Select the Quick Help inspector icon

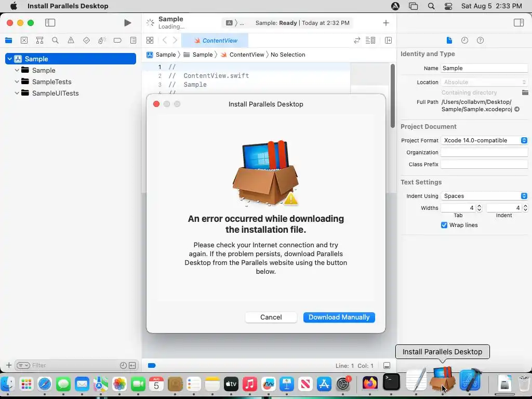(x=480, y=41)
